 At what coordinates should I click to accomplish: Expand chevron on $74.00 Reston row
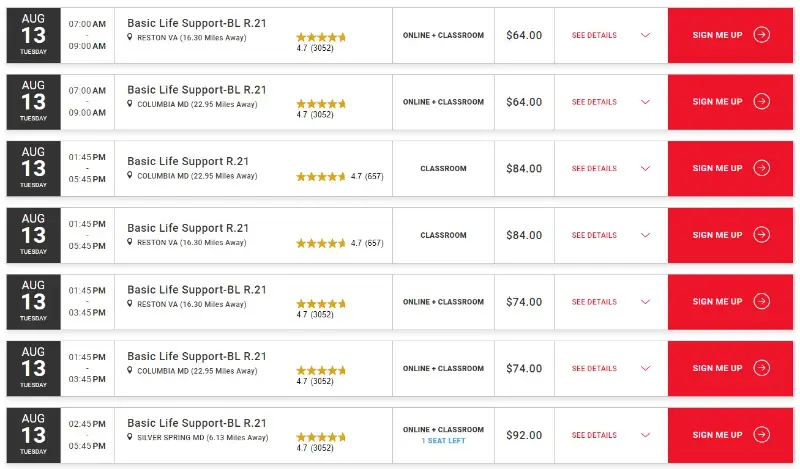645,302
